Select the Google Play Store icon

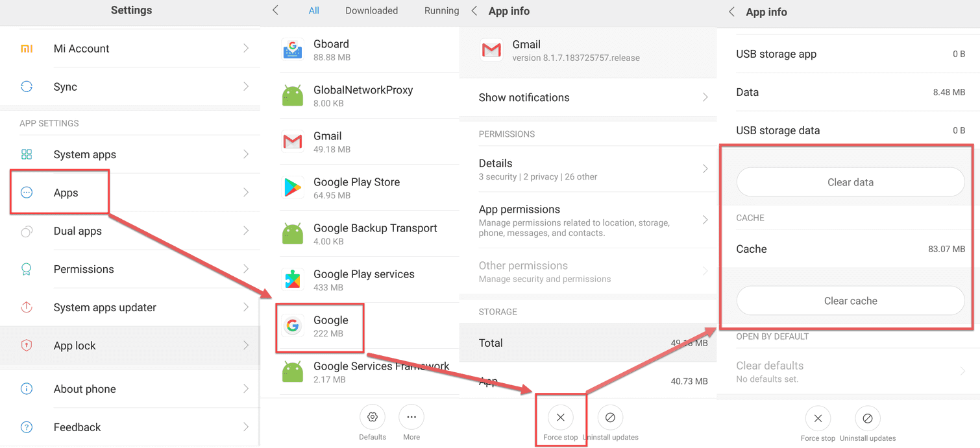(x=293, y=187)
